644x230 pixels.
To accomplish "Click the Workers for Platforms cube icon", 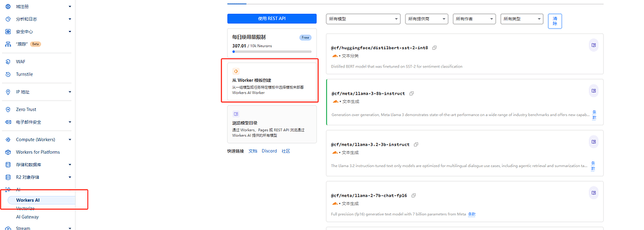I will coord(8,152).
